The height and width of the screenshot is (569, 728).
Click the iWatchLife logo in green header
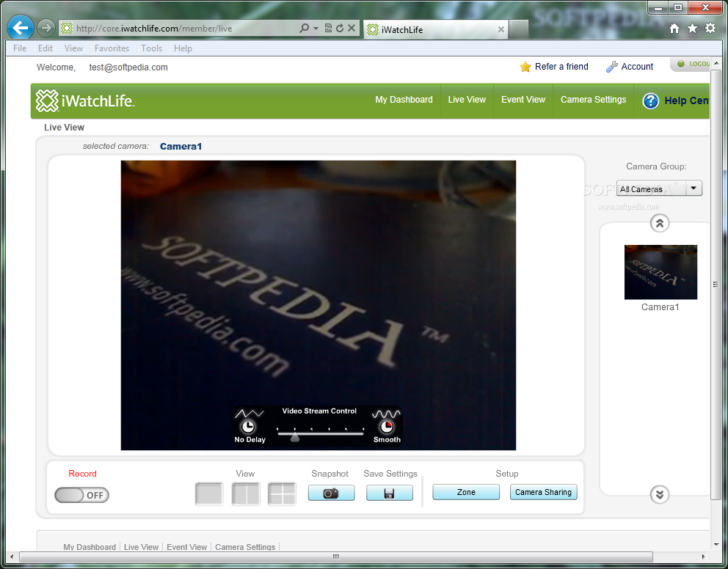(85, 100)
